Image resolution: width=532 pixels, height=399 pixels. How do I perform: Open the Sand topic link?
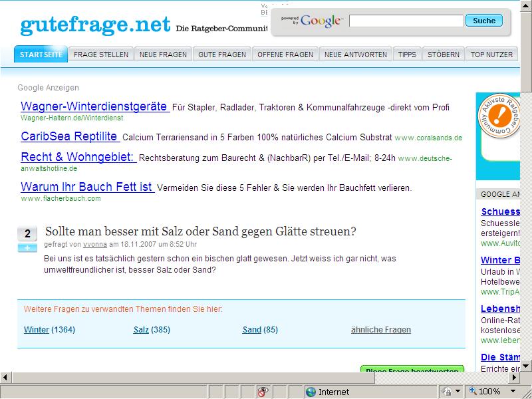click(252, 329)
